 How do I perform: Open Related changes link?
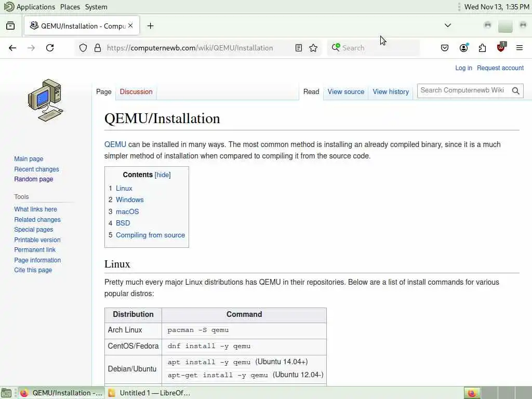point(37,220)
